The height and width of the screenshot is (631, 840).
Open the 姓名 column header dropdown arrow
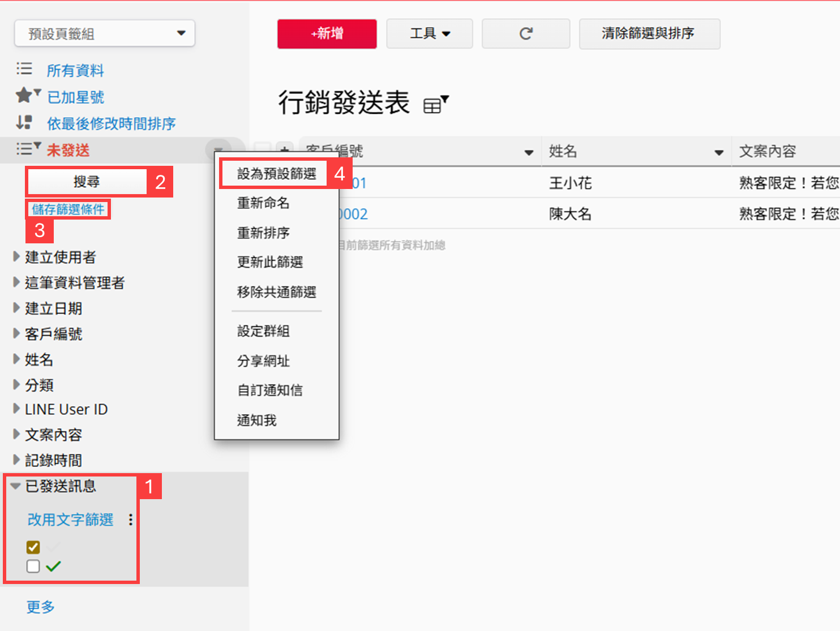point(719,152)
